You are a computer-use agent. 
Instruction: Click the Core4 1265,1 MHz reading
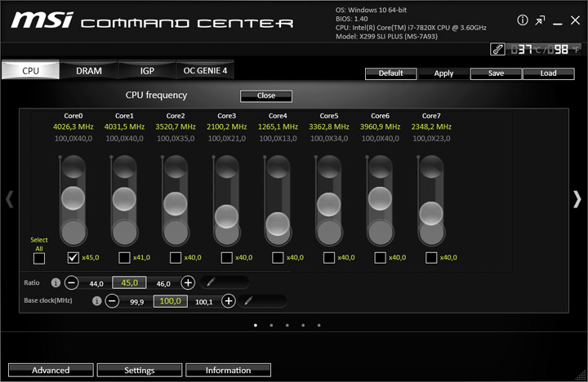pyautogui.click(x=278, y=127)
